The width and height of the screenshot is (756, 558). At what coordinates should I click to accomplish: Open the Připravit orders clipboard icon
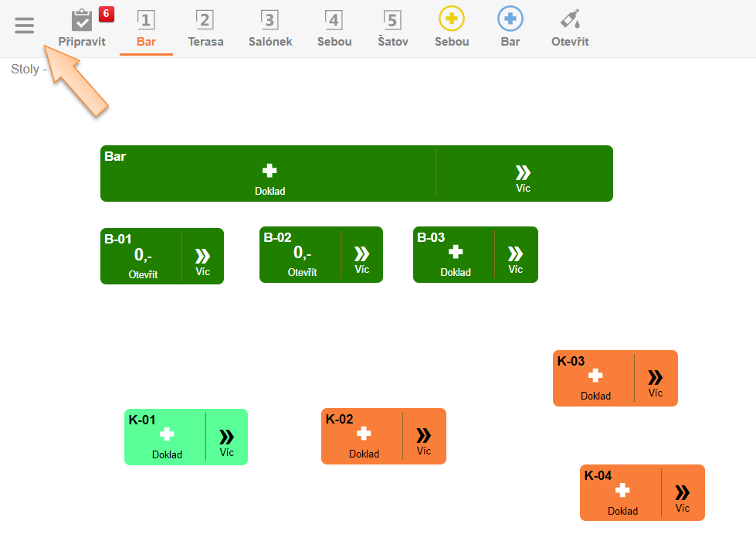tap(81, 22)
